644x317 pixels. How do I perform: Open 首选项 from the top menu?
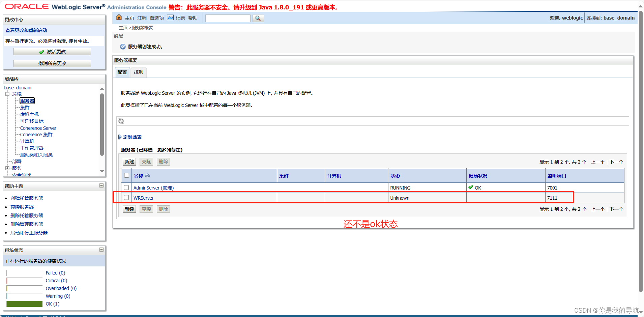tap(156, 18)
